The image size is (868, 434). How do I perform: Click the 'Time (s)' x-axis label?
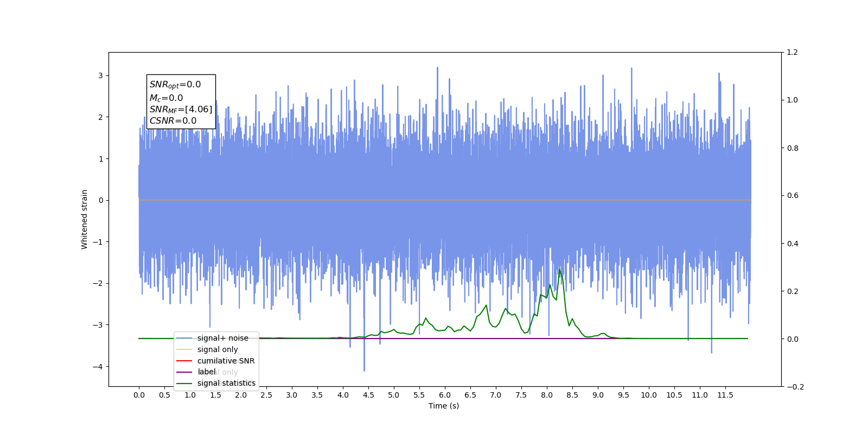[x=444, y=406]
